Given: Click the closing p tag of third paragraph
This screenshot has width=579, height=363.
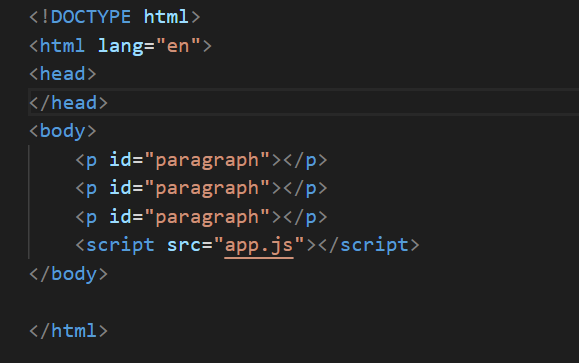Looking at the screenshot, I should [305, 217].
